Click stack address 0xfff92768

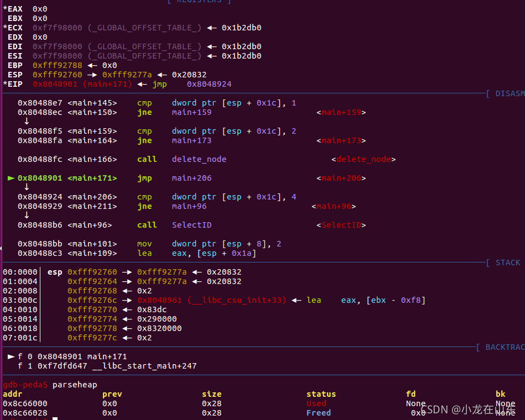pyautogui.click(x=92, y=291)
